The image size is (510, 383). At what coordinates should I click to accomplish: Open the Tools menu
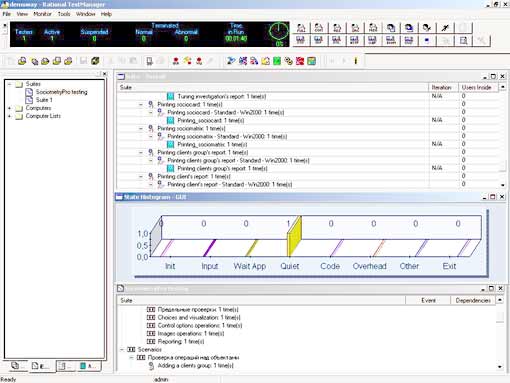pyautogui.click(x=64, y=14)
